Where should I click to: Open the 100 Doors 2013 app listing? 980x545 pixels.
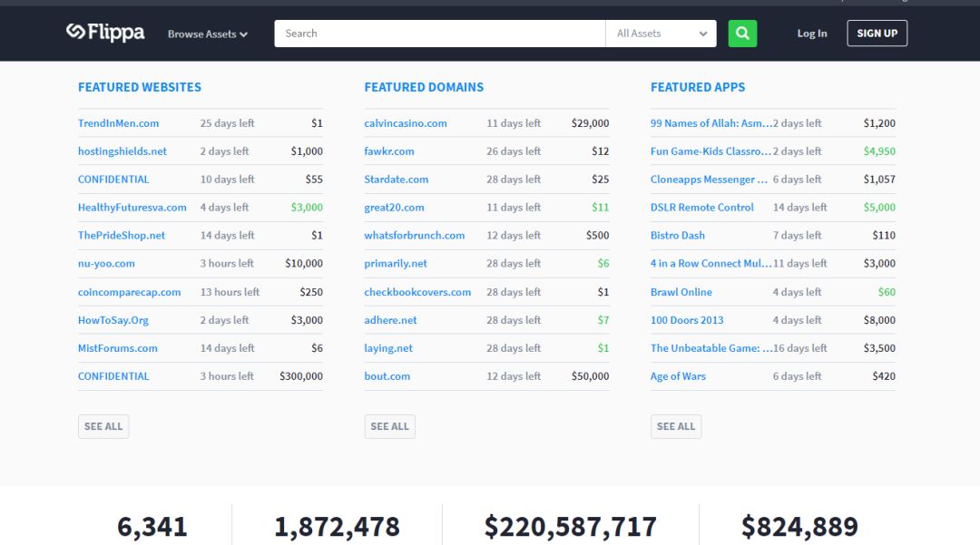click(x=687, y=319)
